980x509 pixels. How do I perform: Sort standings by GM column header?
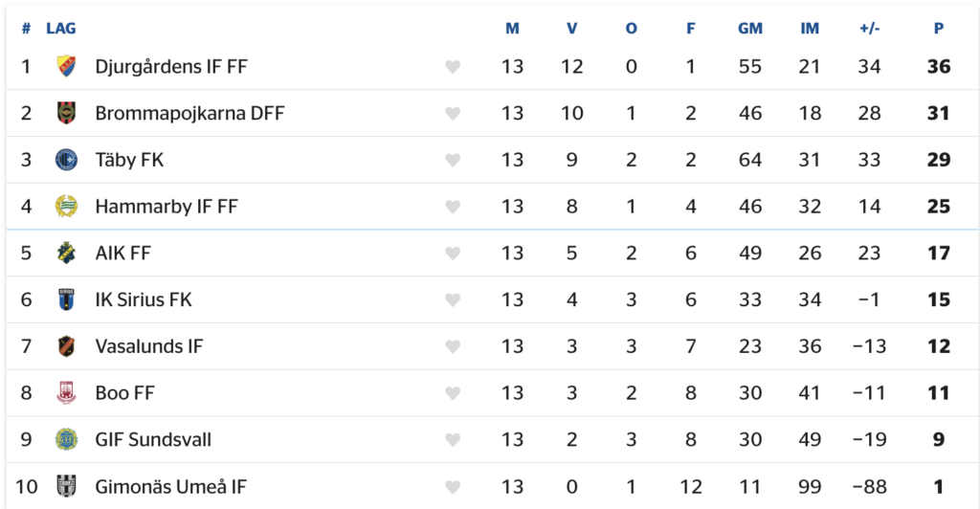pyautogui.click(x=750, y=29)
